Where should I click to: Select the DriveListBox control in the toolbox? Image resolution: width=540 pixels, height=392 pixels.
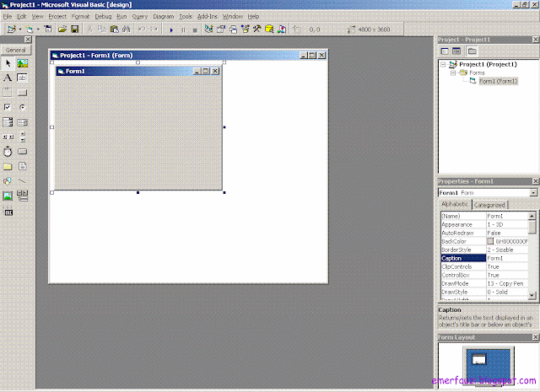[x=23, y=152]
